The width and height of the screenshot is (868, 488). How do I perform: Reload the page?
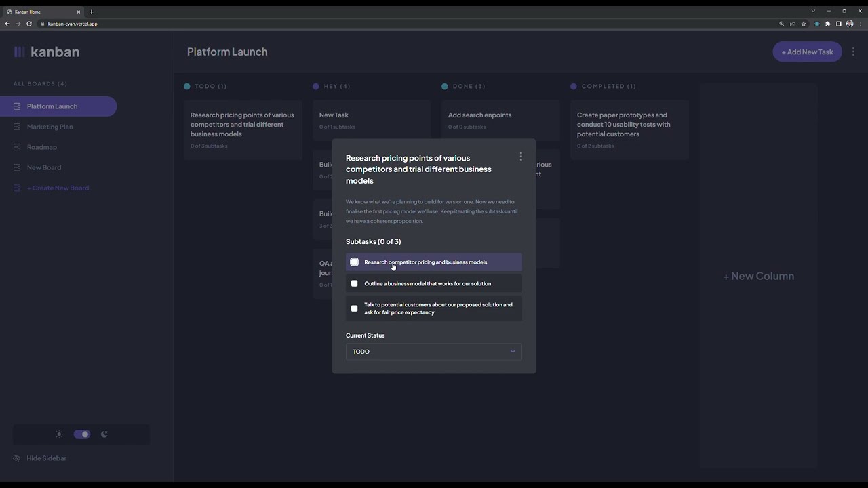tap(29, 24)
